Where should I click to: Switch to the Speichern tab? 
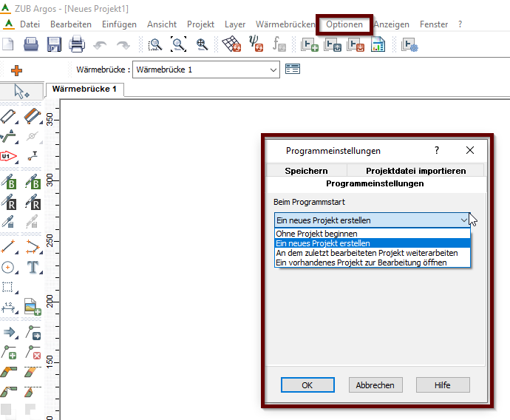click(306, 171)
